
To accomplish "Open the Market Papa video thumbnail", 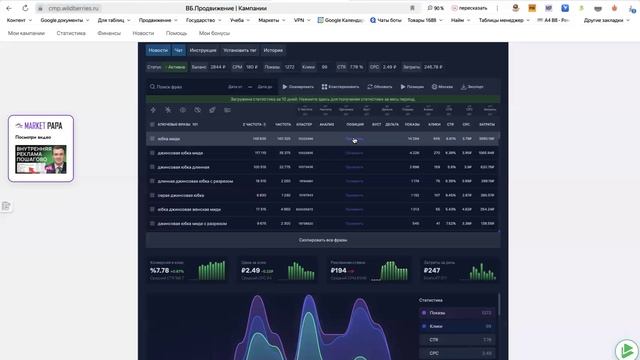I will [41, 160].
